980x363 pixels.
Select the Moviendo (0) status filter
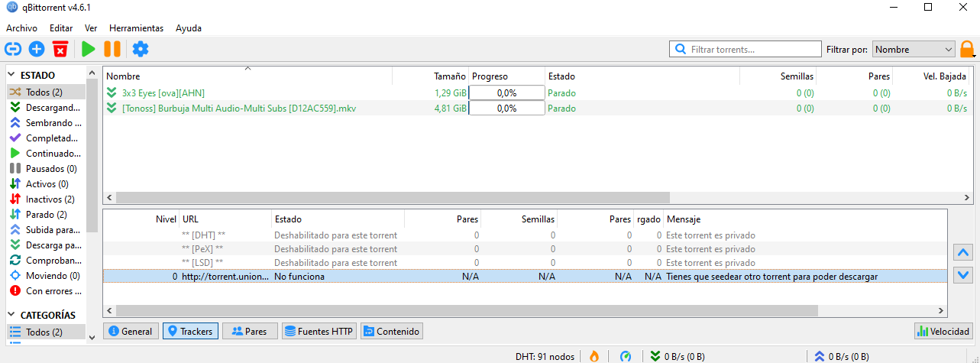click(x=45, y=276)
